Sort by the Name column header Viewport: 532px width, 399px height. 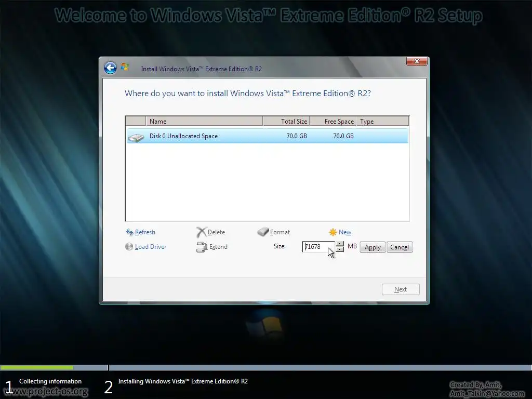click(x=204, y=121)
